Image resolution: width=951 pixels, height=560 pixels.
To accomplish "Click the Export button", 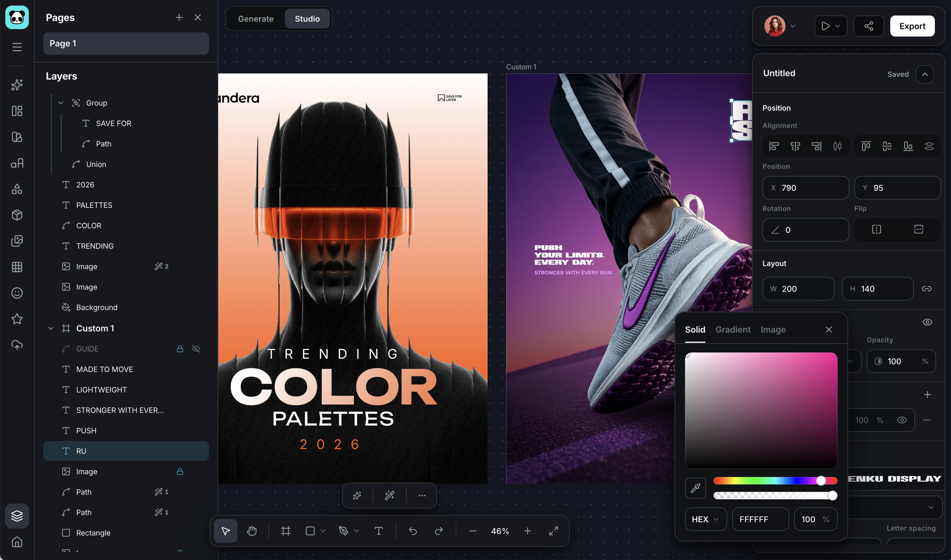I will click(x=912, y=26).
